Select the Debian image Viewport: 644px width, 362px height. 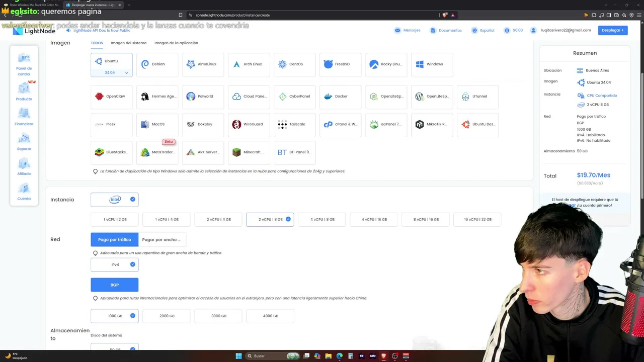pyautogui.click(x=157, y=64)
